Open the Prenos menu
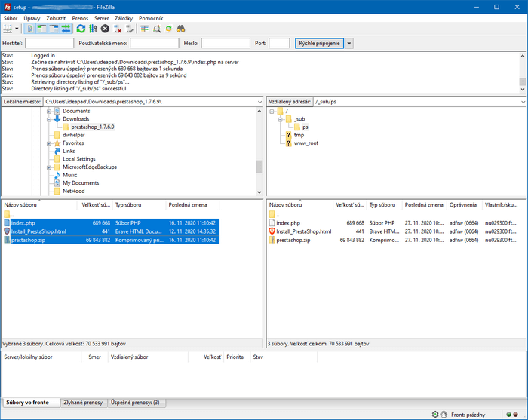The height and width of the screenshot is (420, 528). coord(80,17)
